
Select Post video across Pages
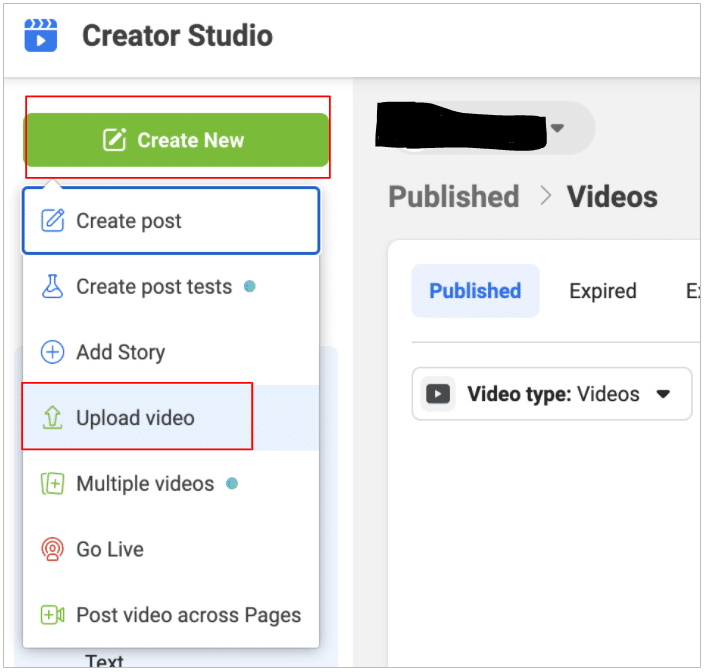pos(171,615)
